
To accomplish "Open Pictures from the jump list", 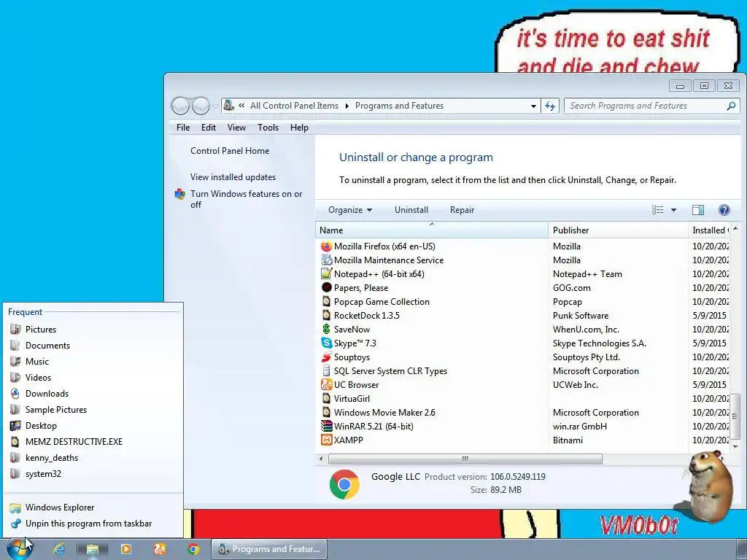I will 93,330.
